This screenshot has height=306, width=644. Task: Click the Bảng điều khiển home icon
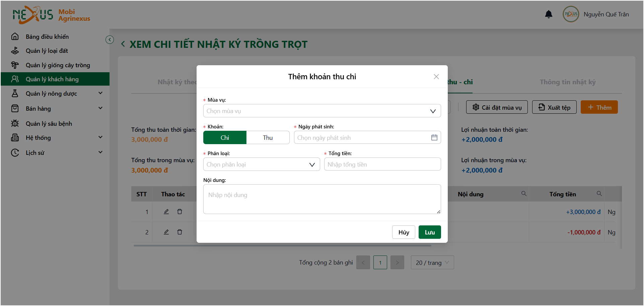coord(15,36)
